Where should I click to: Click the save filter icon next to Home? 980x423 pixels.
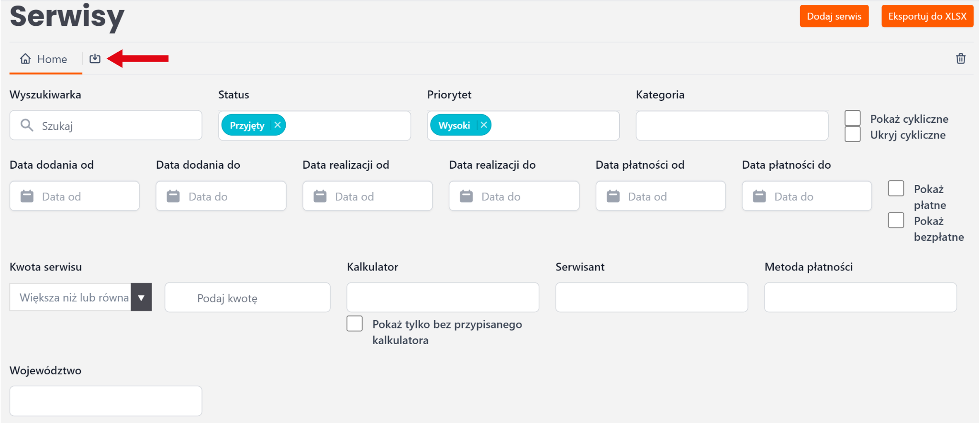point(95,59)
